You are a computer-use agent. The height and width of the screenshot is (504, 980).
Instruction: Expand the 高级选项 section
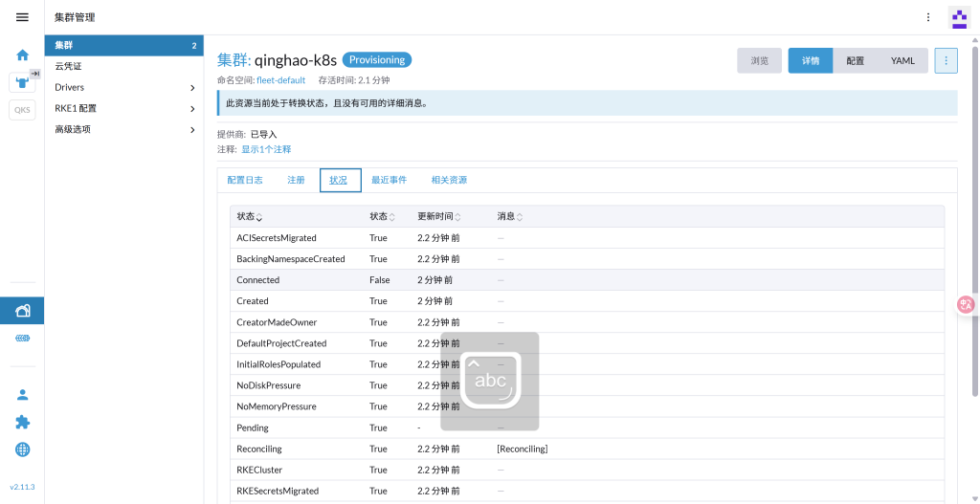pyautogui.click(x=124, y=129)
